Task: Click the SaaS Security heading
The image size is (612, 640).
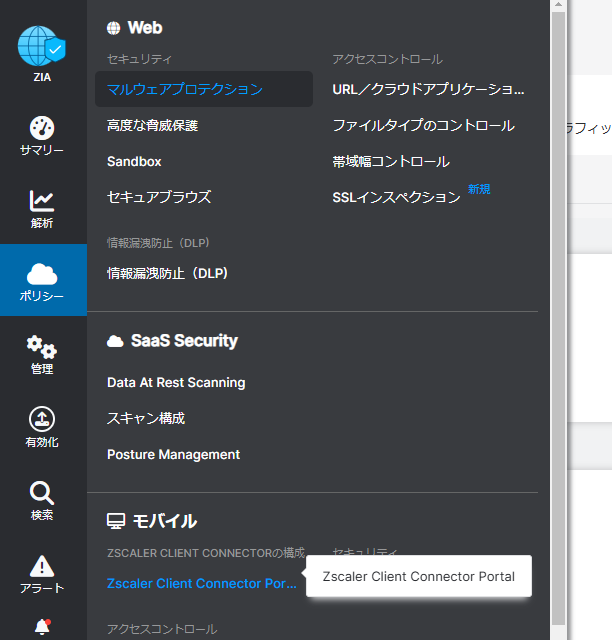Action: click(184, 341)
